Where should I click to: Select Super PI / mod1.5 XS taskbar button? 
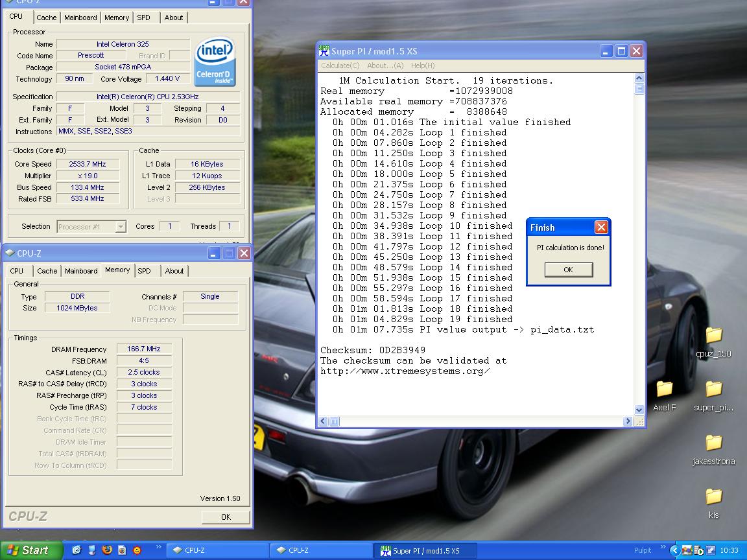pos(425,550)
